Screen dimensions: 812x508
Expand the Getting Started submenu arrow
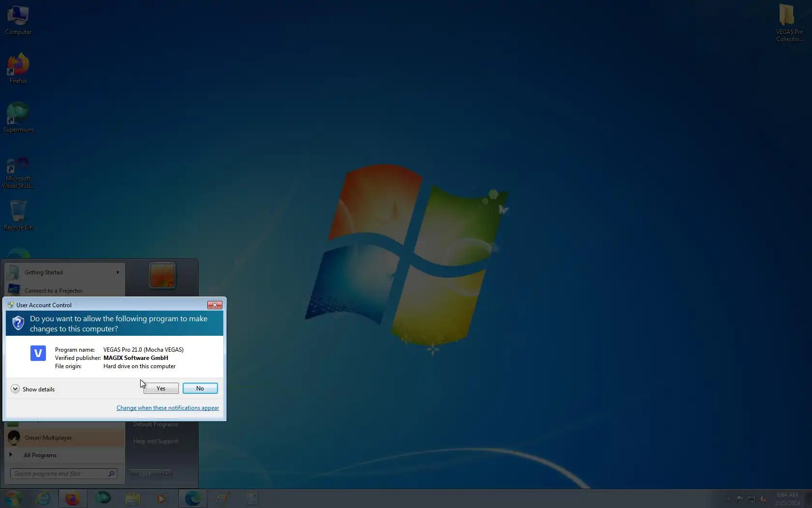tap(117, 272)
